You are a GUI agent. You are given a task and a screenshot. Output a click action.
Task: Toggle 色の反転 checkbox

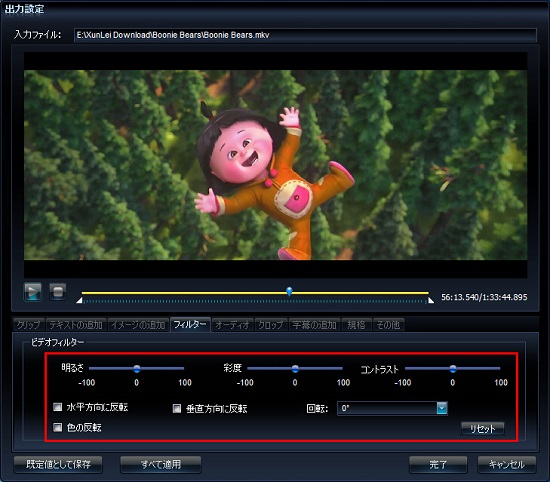[58, 427]
